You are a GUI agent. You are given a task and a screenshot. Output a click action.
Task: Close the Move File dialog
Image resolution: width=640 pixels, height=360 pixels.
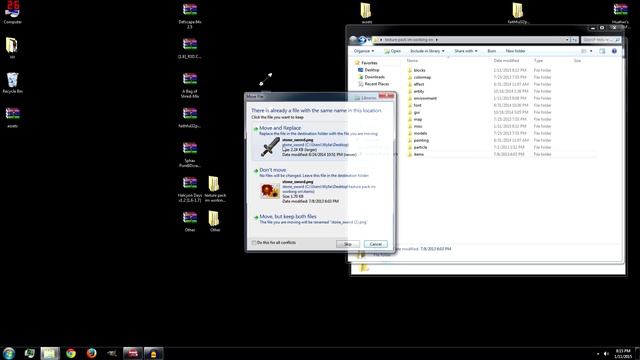click(x=386, y=96)
